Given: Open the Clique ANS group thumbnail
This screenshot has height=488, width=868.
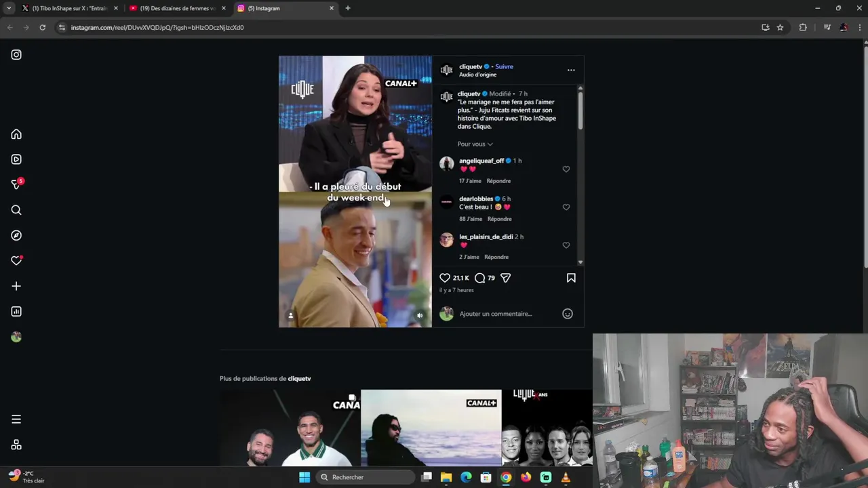Looking at the screenshot, I should (547, 428).
